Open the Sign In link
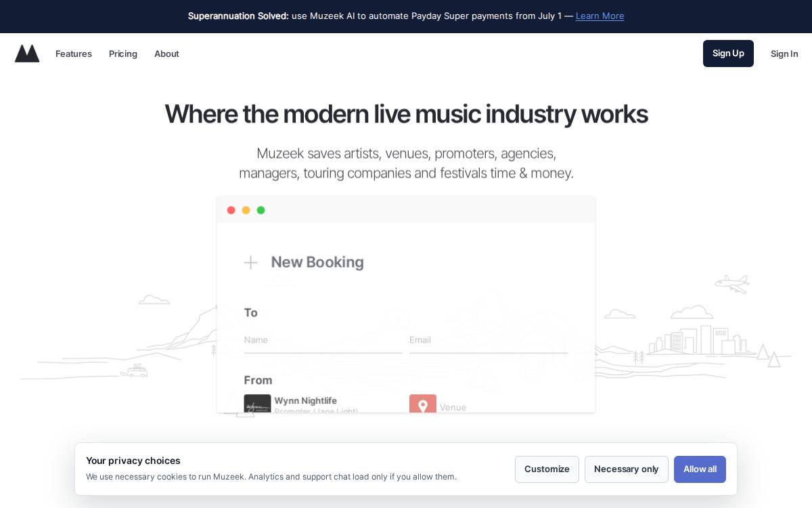Viewport: 812px width, 508px height. coord(784,54)
